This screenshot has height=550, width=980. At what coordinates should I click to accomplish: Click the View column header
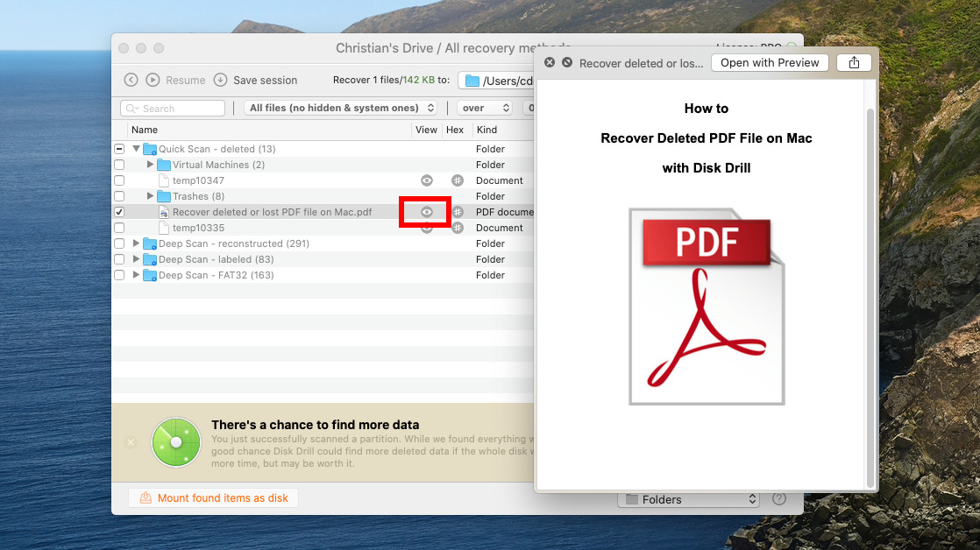[x=426, y=130]
